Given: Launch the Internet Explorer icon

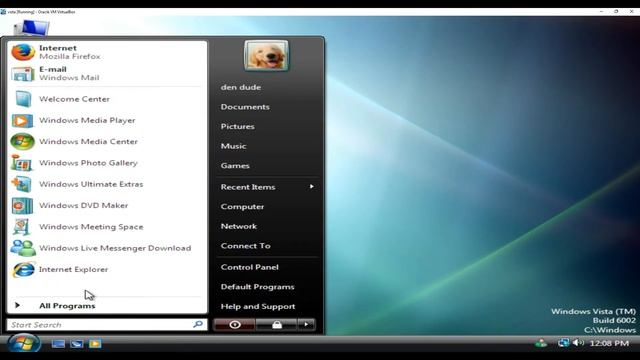Looking at the screenshot, I should 23,270.
